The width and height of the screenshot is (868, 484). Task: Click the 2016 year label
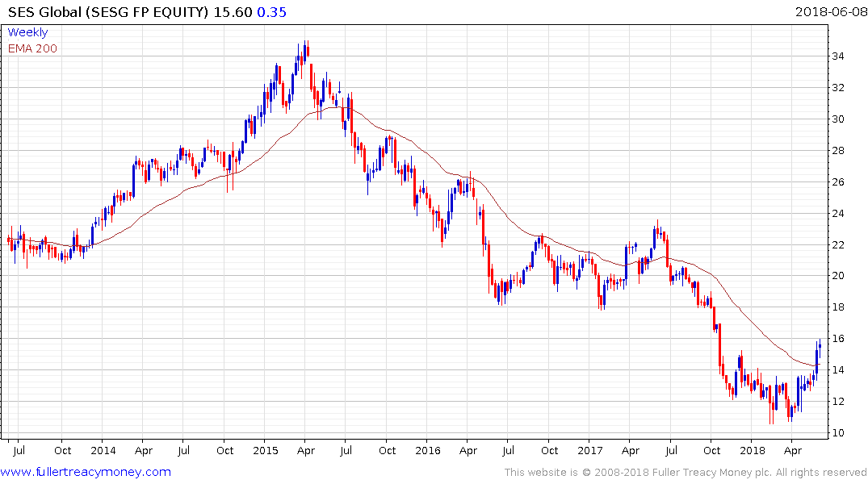point(428,451)
